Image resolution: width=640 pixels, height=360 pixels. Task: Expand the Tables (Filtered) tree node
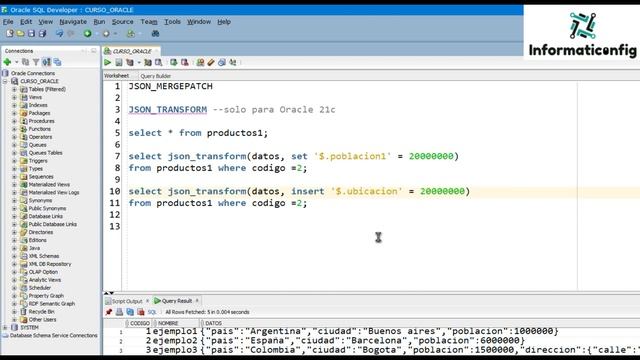tap(14, 89)
